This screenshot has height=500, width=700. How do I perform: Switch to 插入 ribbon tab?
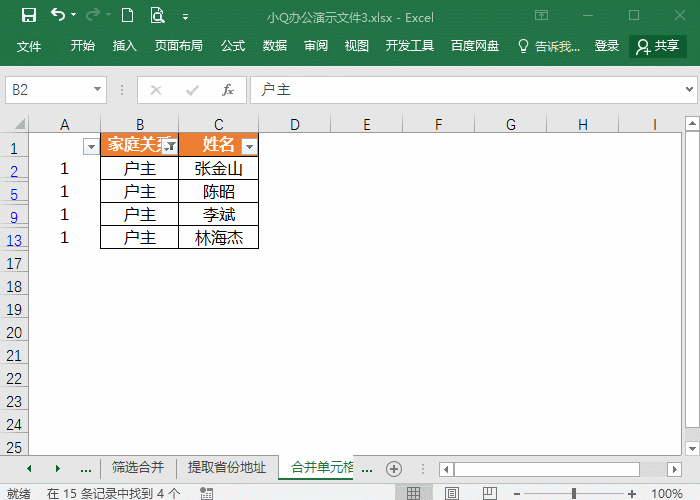(x=125, y=46)
